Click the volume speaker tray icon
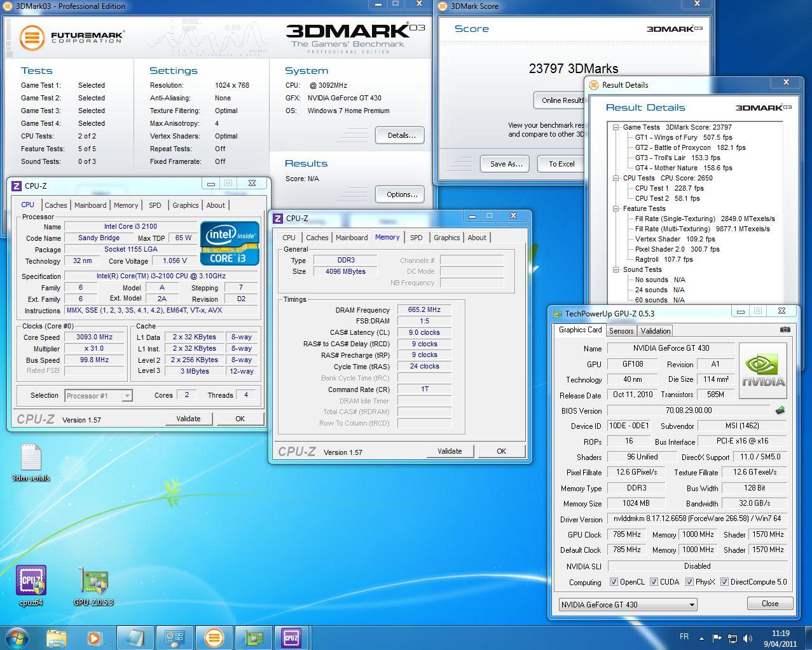The height and width of the screenshot is (650, 812). tap(747, 638)
